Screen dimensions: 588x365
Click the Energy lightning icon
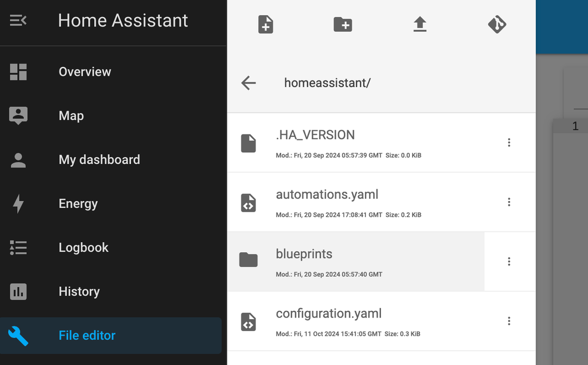[x=18, y=203]
